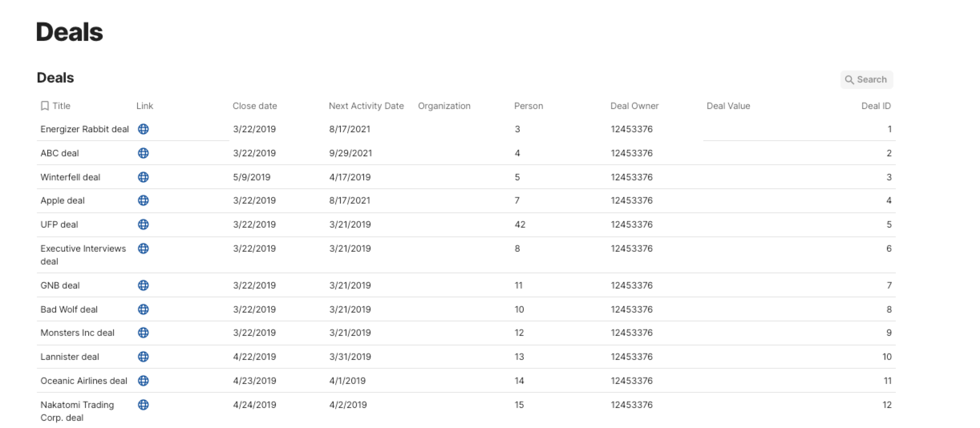The image size is (980, 428).
Task: Select the Energizer Rabbit deal title
Action: pos(85,129)
